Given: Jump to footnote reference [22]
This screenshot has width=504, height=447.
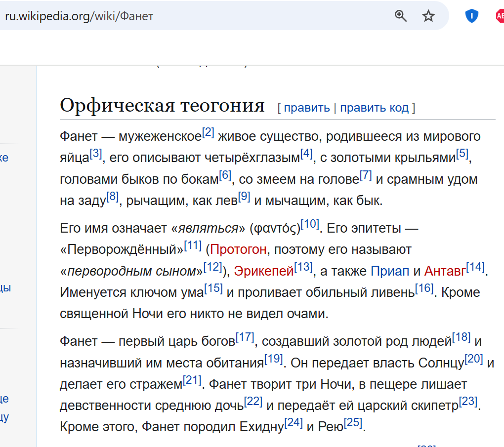Looking at the screenshot, I should (253, 402).
